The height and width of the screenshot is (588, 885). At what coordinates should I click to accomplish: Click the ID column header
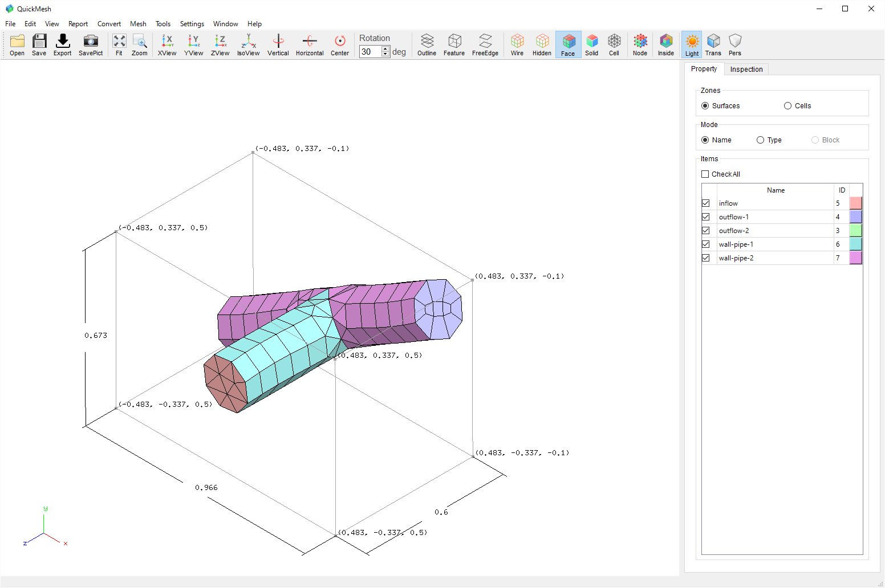click(842, 190)
